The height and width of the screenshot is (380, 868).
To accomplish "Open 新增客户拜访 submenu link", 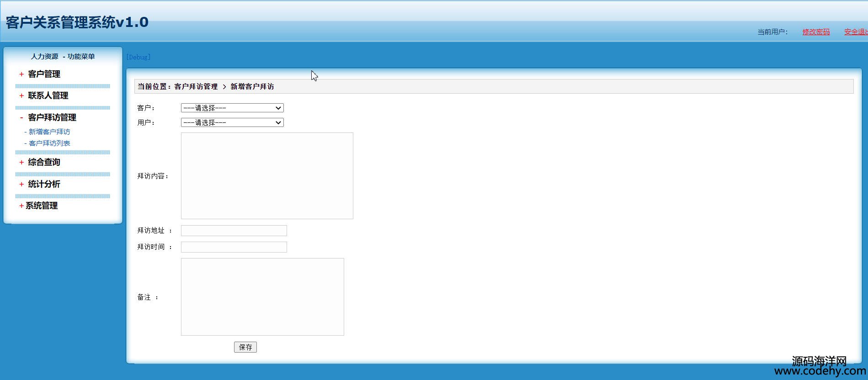I will pos(49,132).
